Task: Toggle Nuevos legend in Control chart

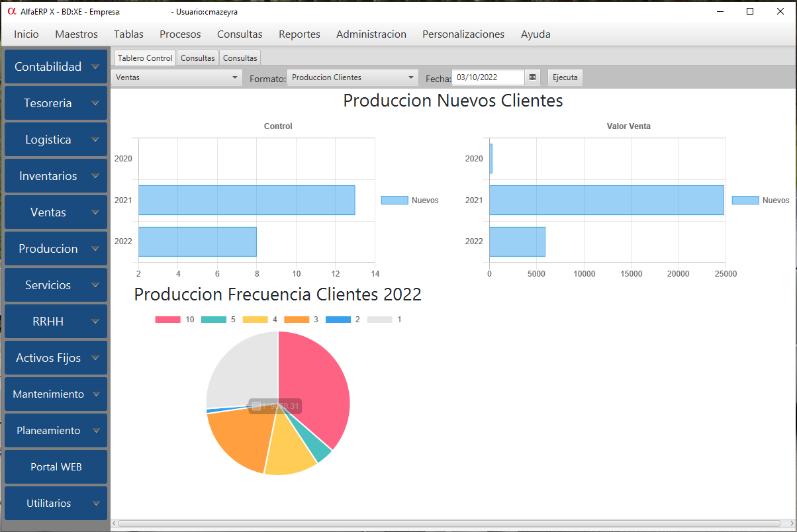Action: pyautogui.click(x=395, y=200)
